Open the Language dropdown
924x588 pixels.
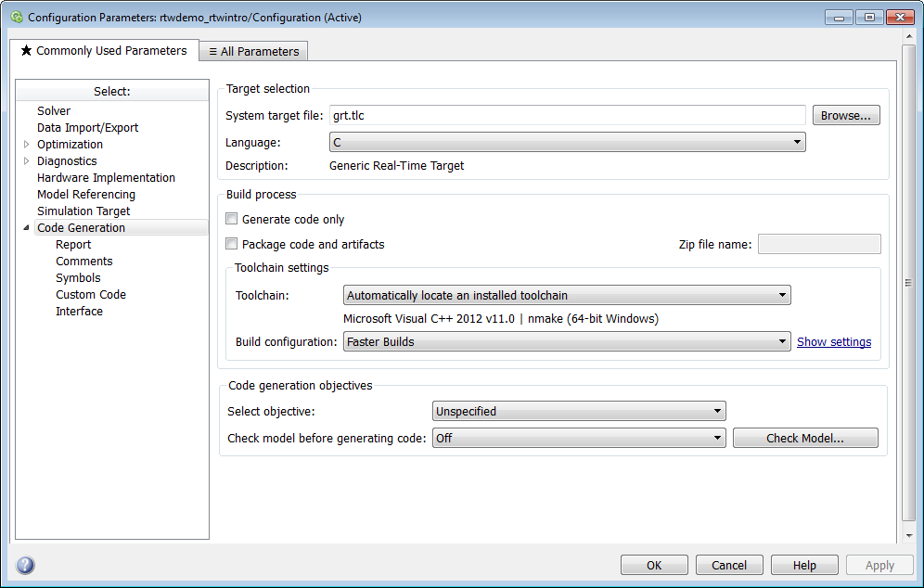coord(567,142)
